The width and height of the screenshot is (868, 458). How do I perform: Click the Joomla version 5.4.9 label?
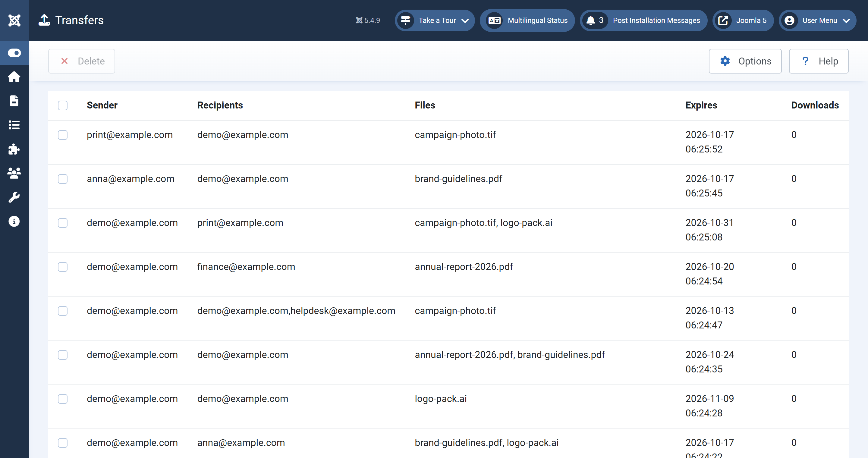click(368, 20)
